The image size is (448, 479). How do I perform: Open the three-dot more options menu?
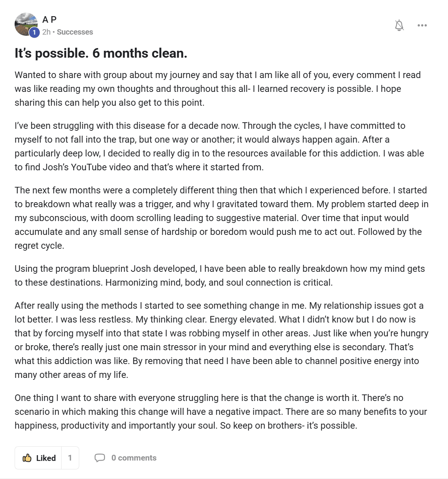(422, 25)
